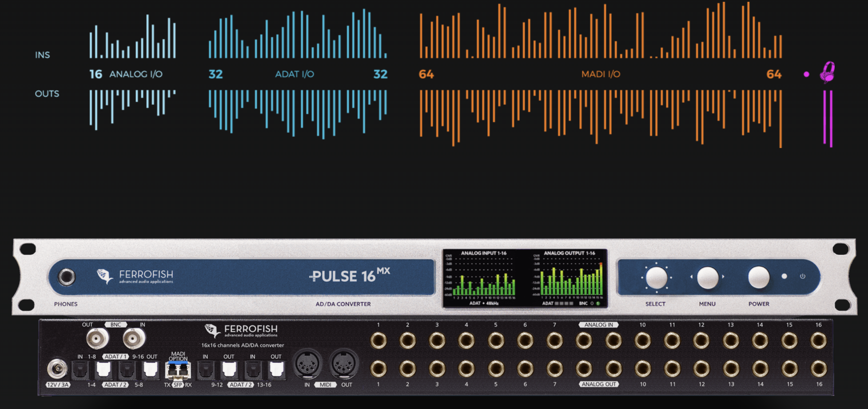Viewport: 868px width, 409px height.
Task: Click the 'BNC' rear panel label
Action: [x=115, y=325]
